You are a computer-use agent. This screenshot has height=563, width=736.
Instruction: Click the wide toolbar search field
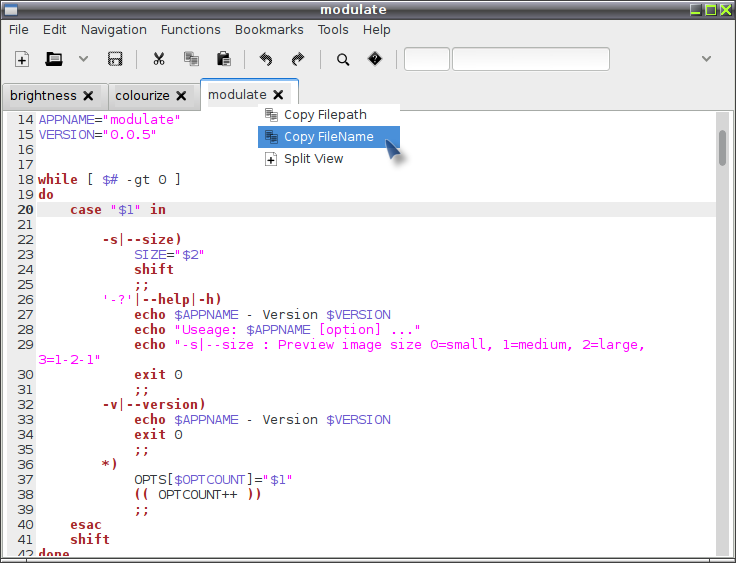click(x=531, y=59)
